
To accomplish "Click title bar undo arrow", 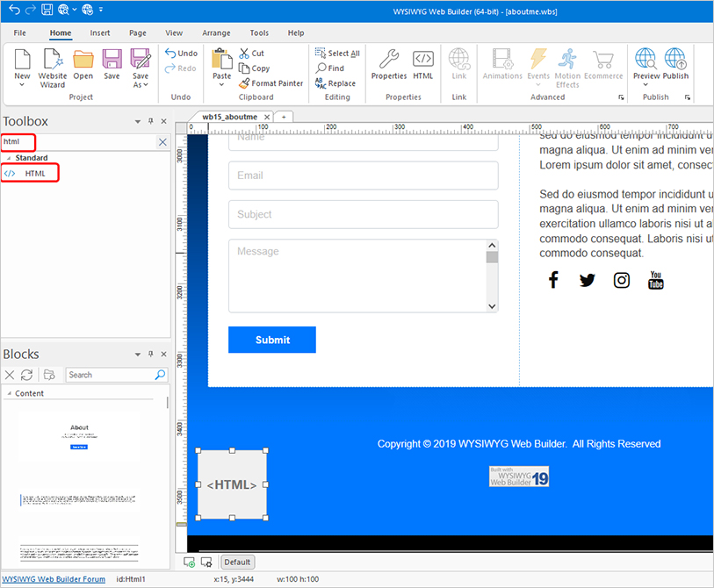I will pyautogui.click(x=14, y=10).
